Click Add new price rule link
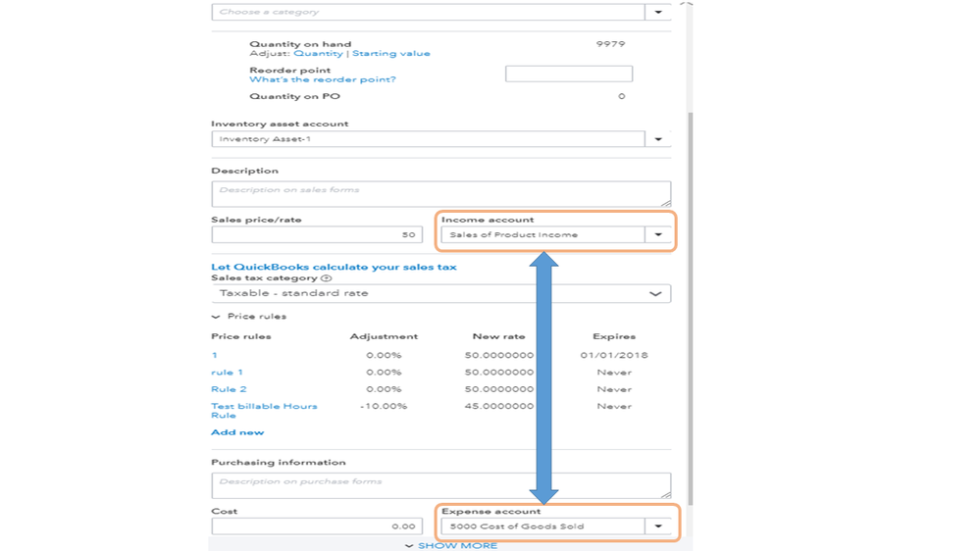 tap(237, 432)
